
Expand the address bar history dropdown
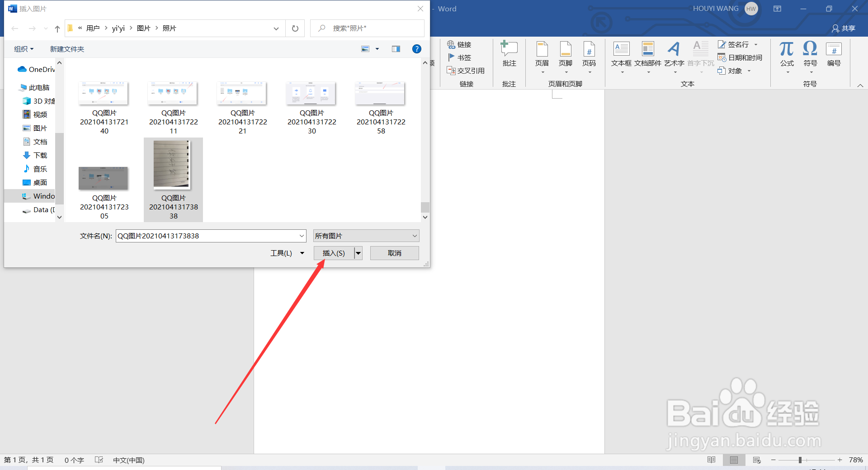pyautogui.click(x=276, y=28)
